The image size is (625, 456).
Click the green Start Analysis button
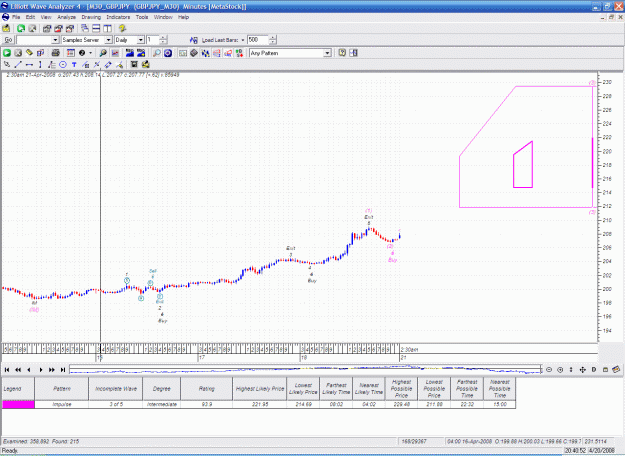pos(7,53)
